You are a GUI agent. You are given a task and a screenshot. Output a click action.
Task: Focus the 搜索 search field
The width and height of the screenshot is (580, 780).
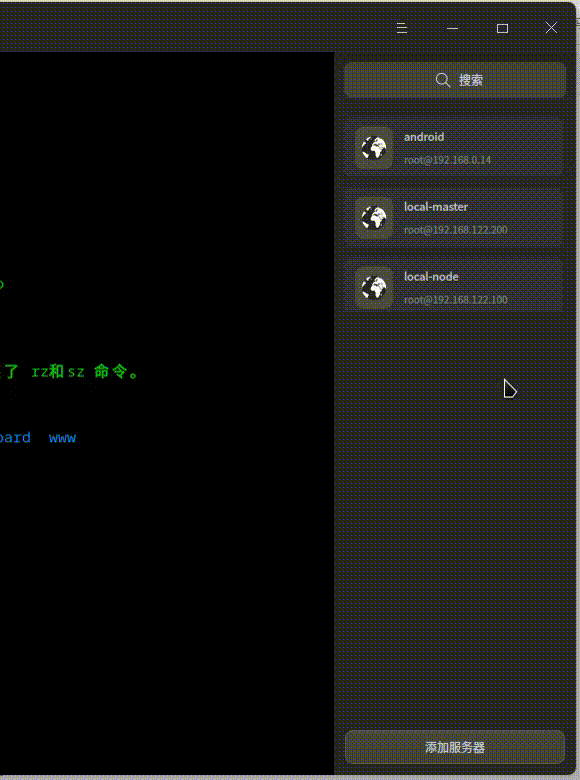click(x=455, y=80)
